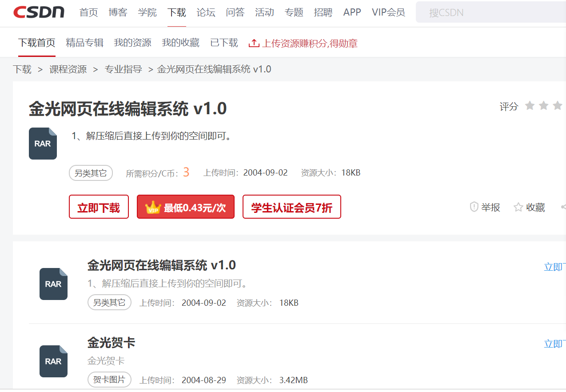Switch to the 精品专辑 tab
Viewport: 566px width, 392px height.
(84, 42)
